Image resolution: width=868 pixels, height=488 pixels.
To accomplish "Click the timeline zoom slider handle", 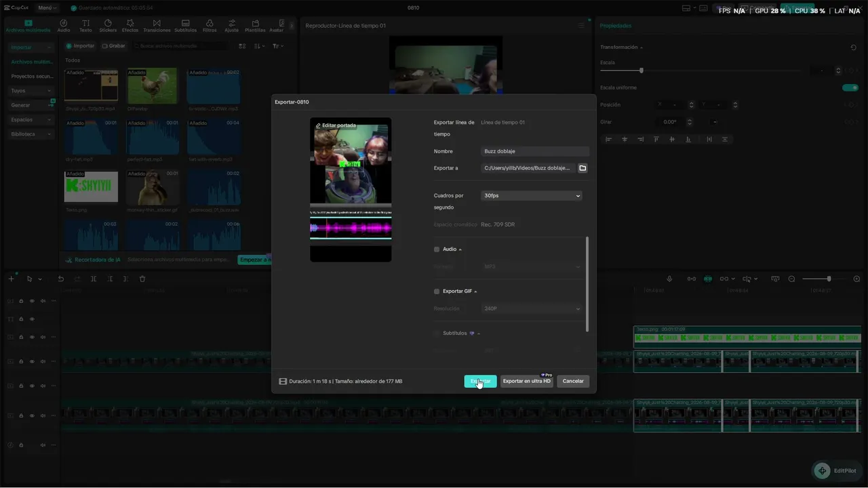I will [x=829, y=279].
